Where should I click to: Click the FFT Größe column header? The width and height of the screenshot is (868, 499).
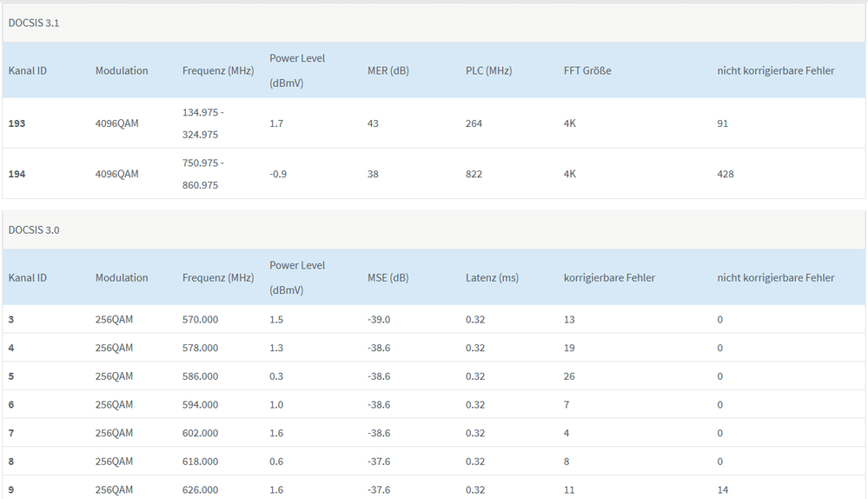click(x=587, y=71)
